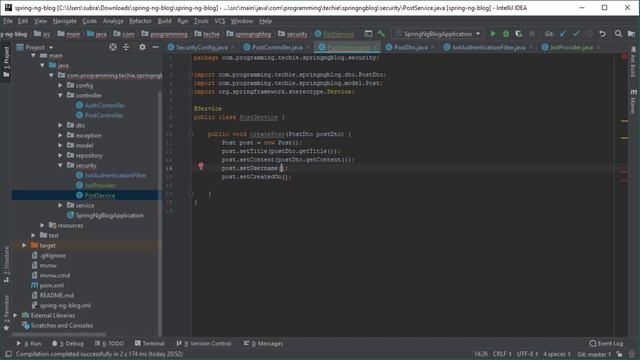Image resolution: width=640 pixels, height=360 pixels.
Task: Expand the service folder
Action: [x=60, y=205]
